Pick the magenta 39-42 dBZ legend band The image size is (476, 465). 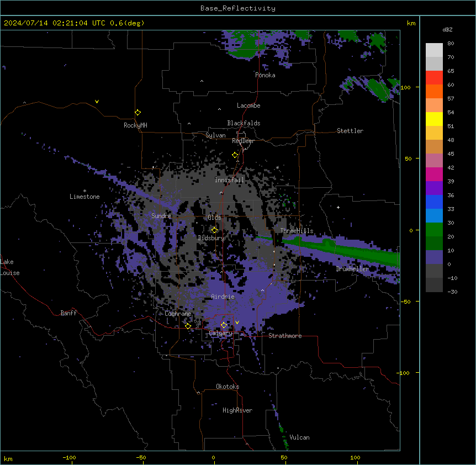pos(434,174)
